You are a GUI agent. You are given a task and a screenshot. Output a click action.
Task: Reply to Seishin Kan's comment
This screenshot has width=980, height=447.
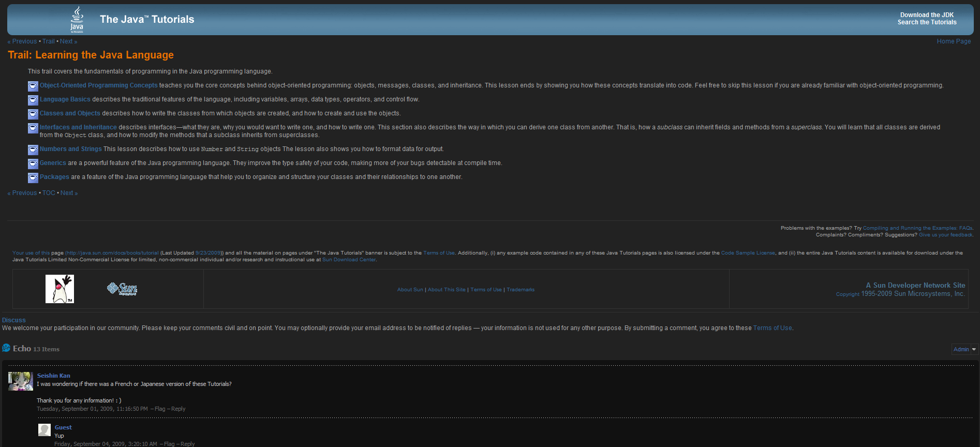pos(178,409)
